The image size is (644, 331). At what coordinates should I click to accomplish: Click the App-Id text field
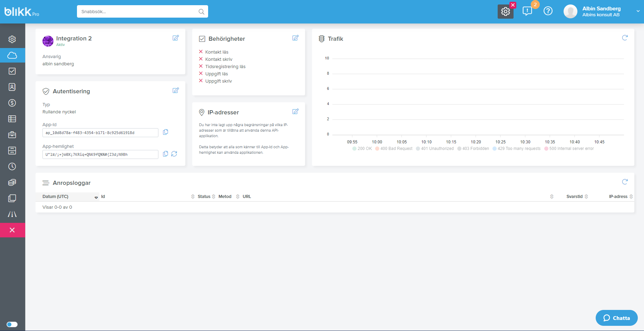point(100,133)
